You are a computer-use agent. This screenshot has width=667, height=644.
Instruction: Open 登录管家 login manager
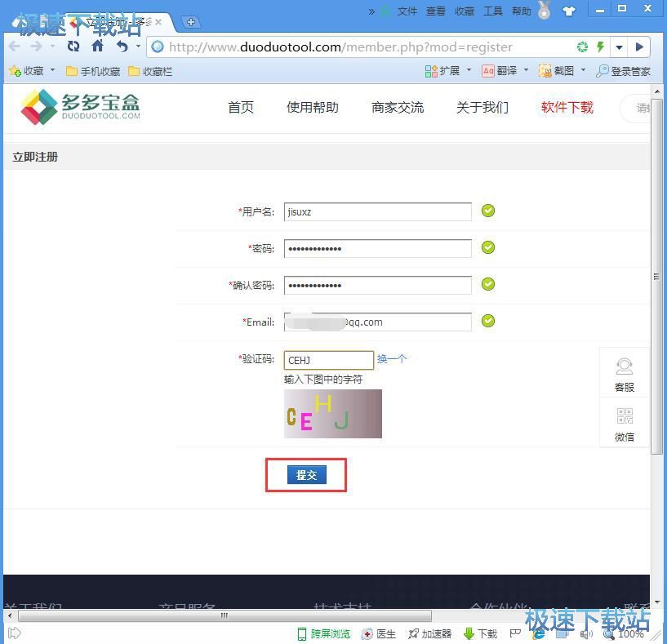click(x=623, y=71)
